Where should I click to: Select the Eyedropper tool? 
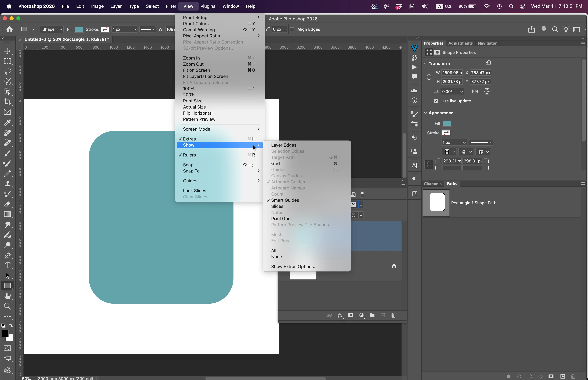(x=7, y=123)
